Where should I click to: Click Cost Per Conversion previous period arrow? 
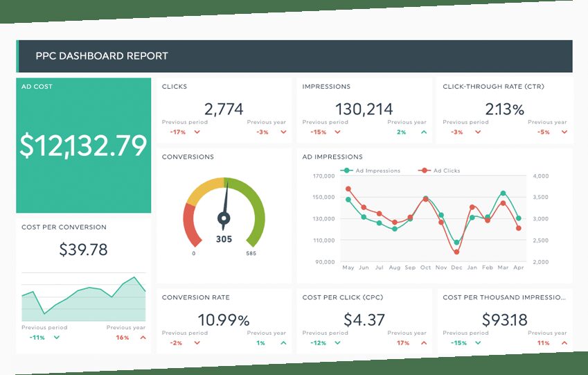coord(57,338)
